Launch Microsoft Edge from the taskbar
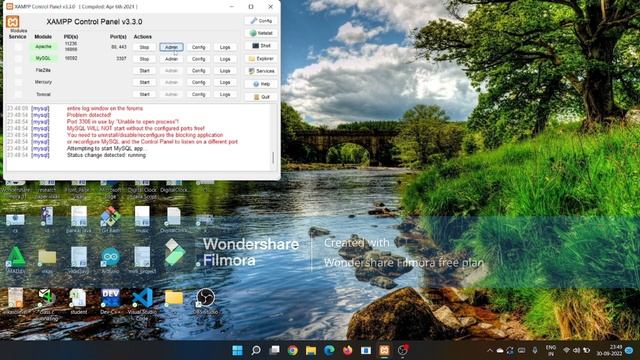 click(329, 350)
